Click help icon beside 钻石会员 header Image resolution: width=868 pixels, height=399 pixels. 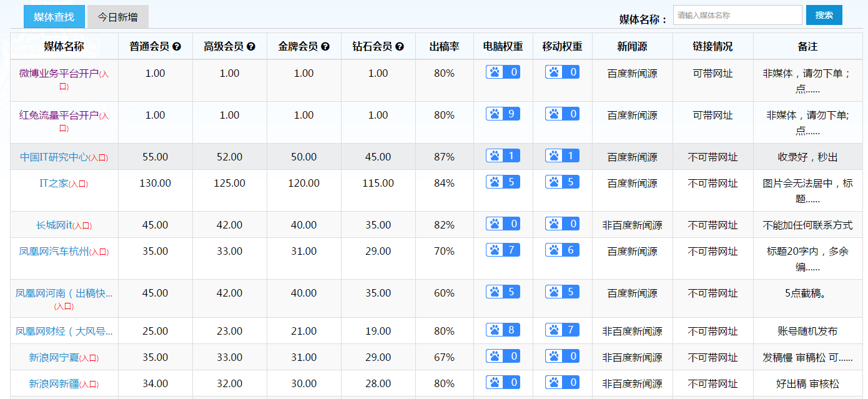coord(400,47)
